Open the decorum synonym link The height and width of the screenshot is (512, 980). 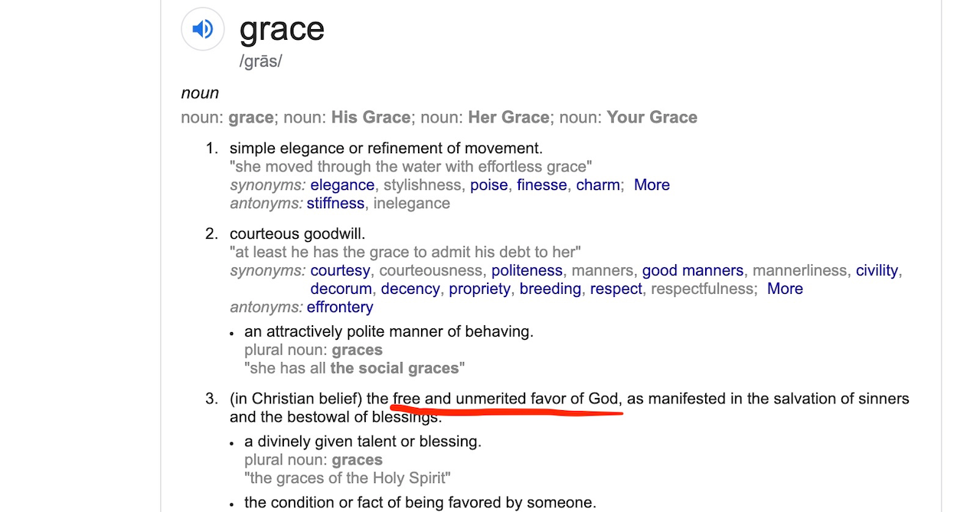click(x=341, y=289)
